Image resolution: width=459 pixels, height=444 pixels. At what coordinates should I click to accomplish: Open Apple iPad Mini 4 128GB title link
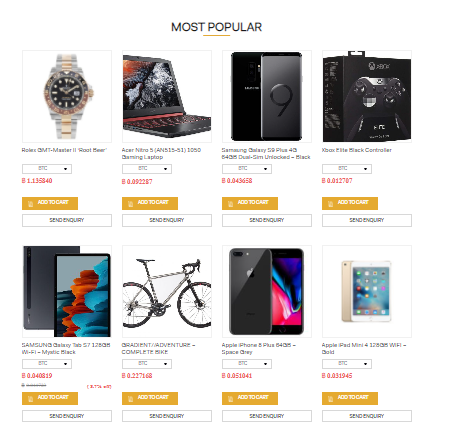[x=364, y=348]
